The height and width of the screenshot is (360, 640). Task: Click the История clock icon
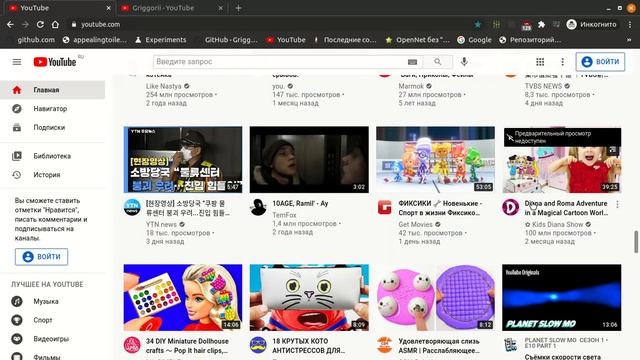tap(17, 175)
